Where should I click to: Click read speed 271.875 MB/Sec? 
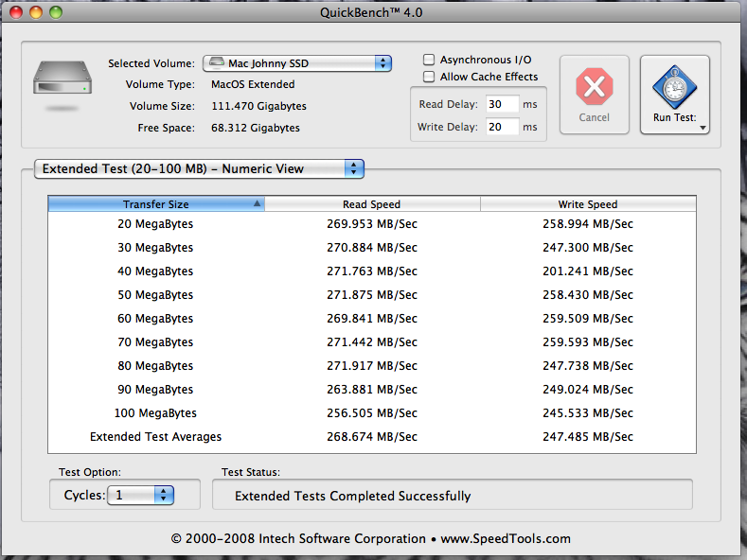372,295
